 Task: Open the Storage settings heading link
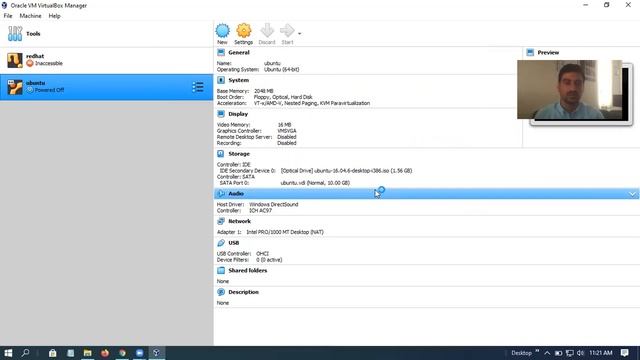click(x=239, y=154)
